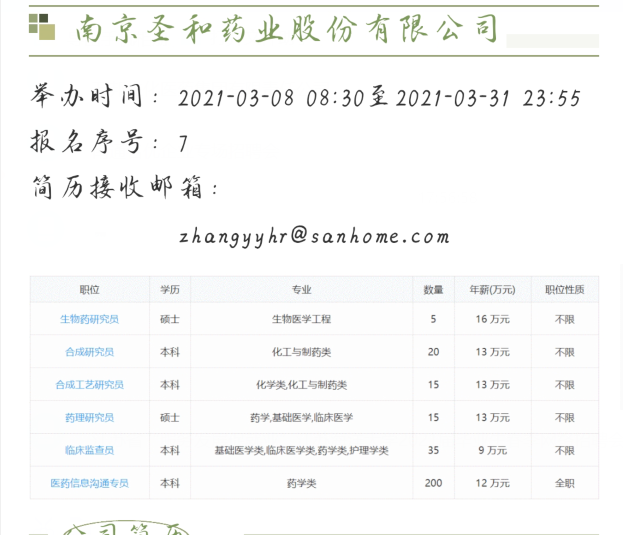This screenshot has height=535, width=623.
Task: Click the 年薪(万元) column header
Action: [492, 290]
